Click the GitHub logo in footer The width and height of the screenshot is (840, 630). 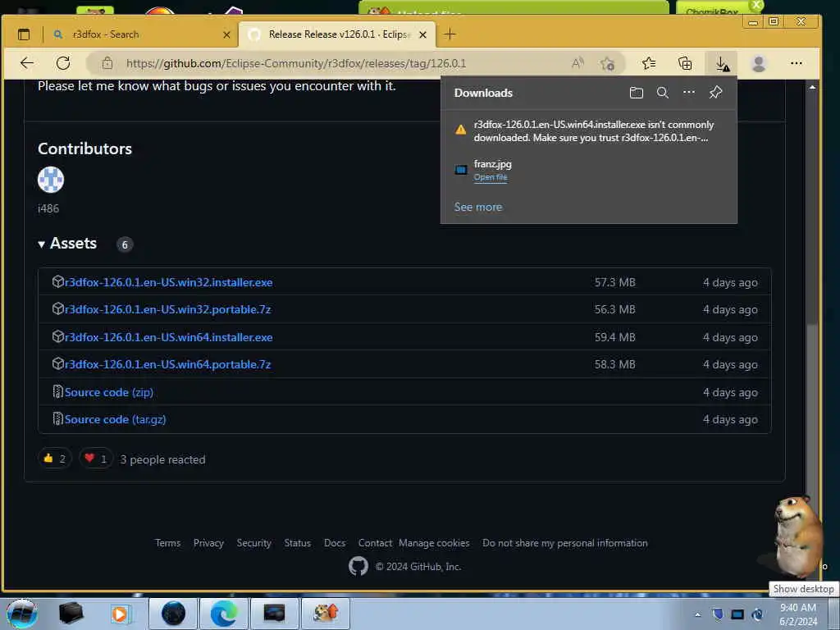click(x=358, y=566)
